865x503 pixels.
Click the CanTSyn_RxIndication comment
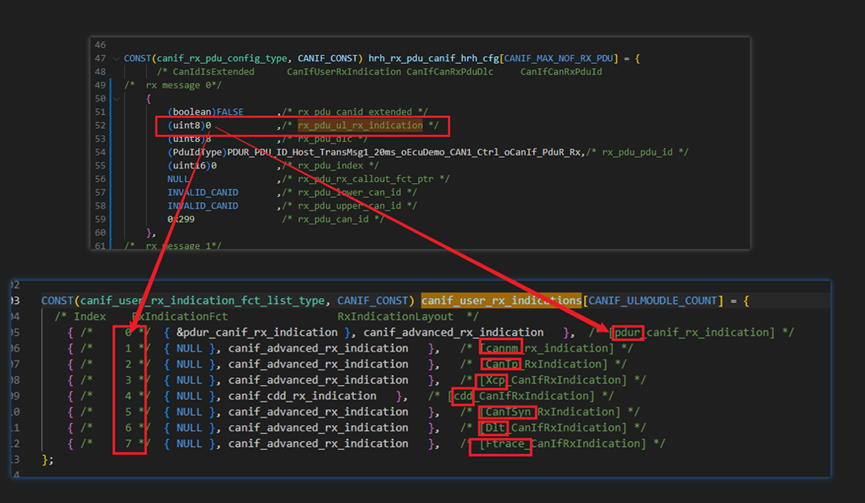pos(551,412)
